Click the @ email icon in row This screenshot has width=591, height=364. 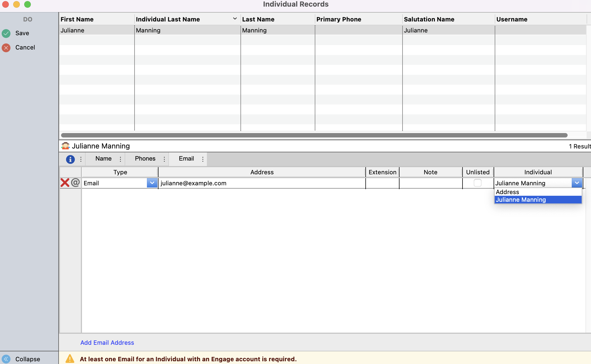pyautogui.click(x=75, y=183)
